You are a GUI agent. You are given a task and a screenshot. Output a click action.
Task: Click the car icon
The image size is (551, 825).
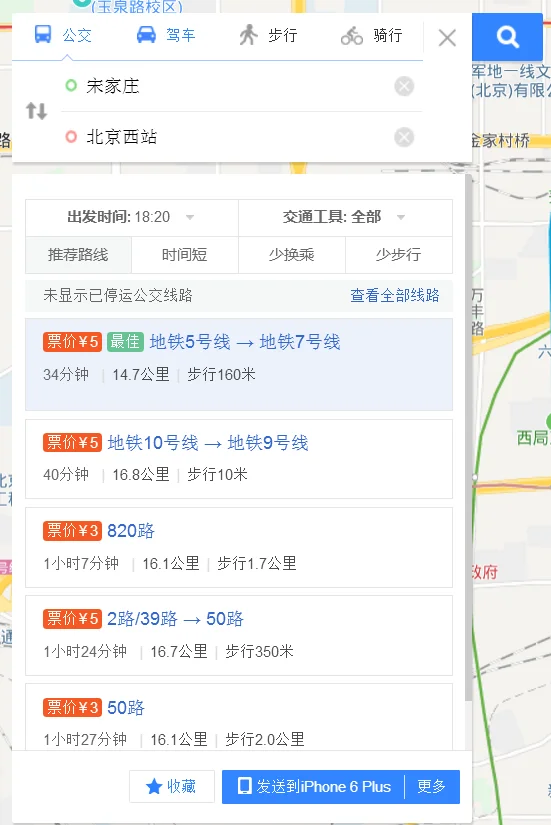tap(146, 35)
